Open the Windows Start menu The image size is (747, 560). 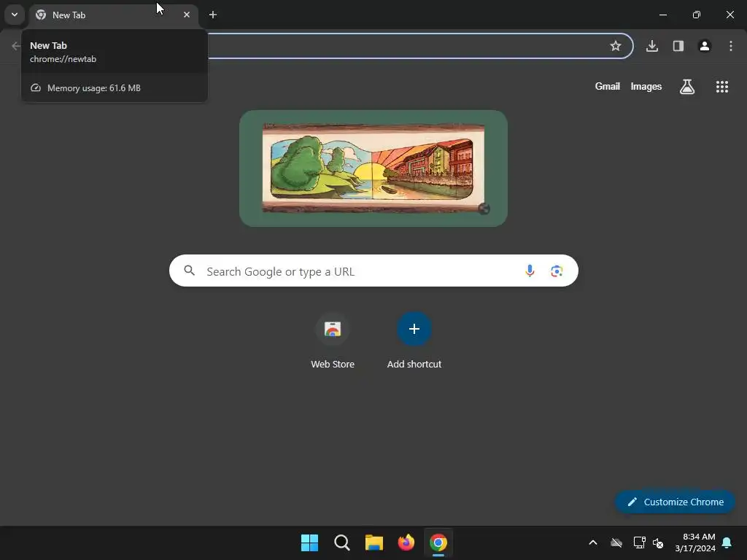pos(309,542)
